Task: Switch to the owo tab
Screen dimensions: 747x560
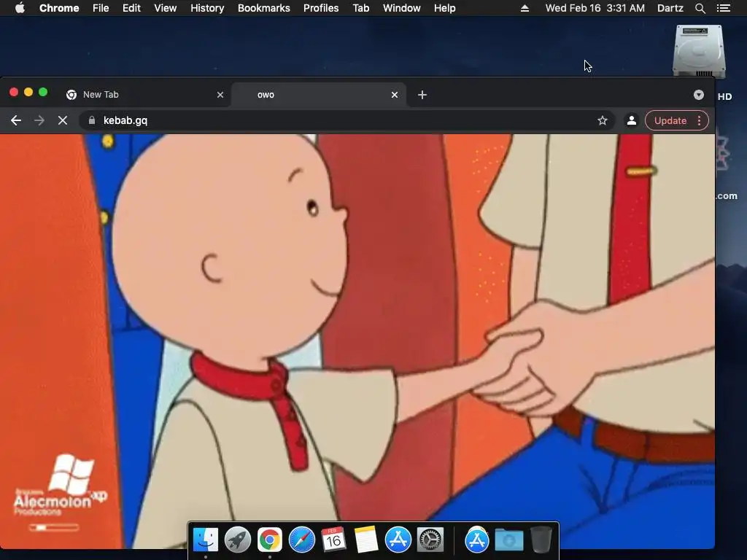Action: click(x=318, y=95)
